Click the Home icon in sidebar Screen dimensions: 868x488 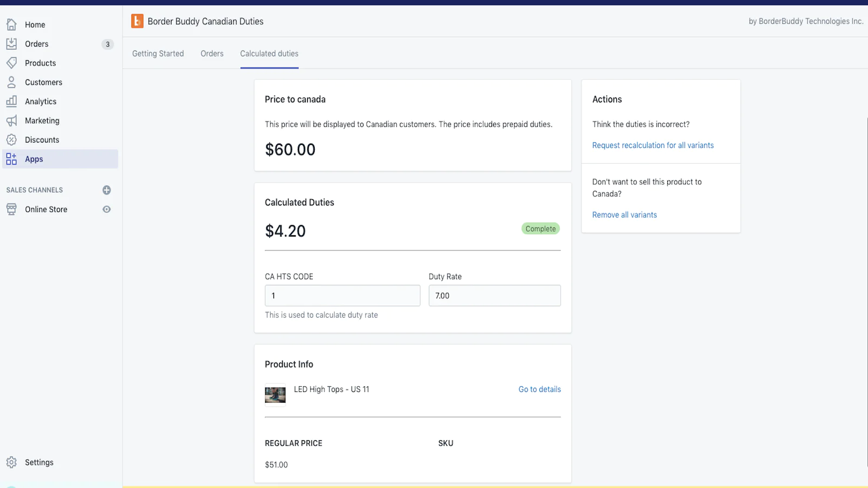[11, 24]
